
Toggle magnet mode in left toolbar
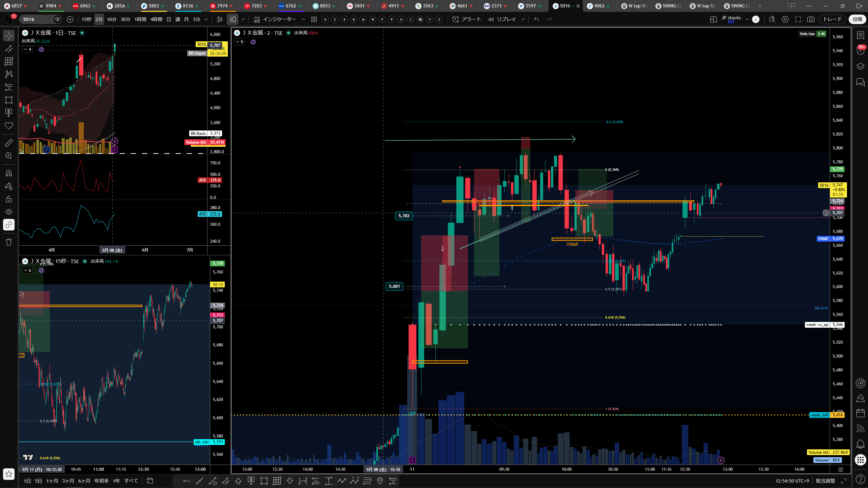pos(9,173)
